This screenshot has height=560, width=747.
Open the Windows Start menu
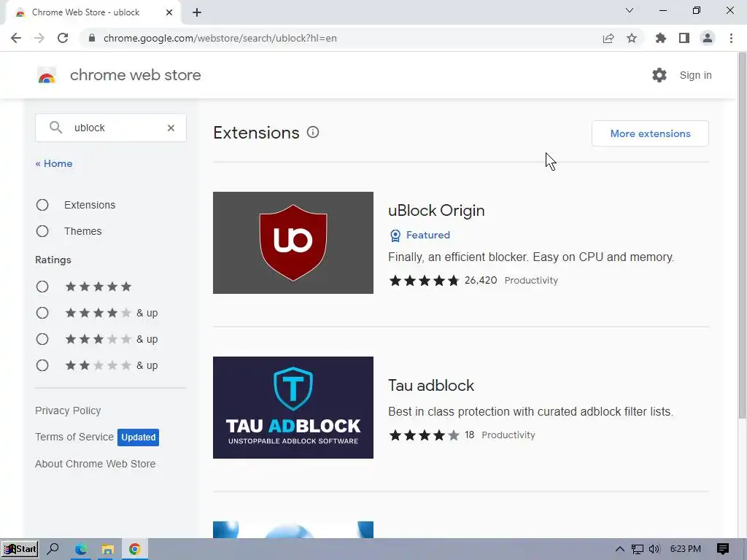pyautogui.click(x=20, y=549)
